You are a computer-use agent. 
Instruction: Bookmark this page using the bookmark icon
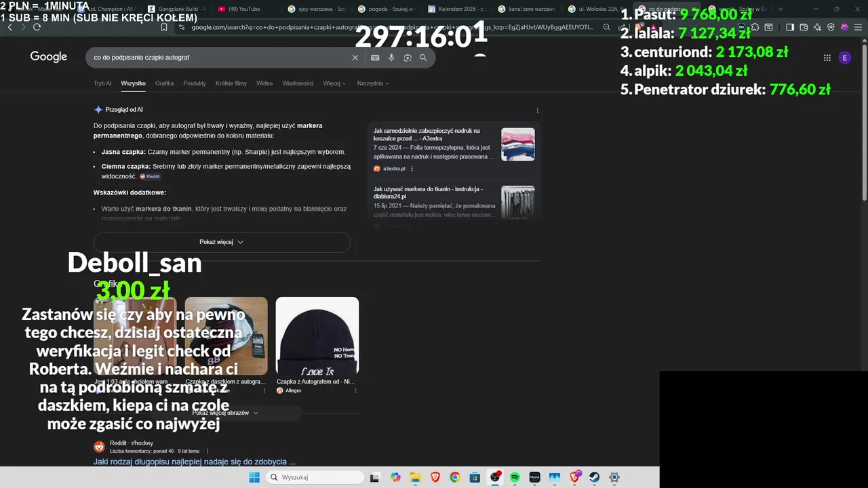click(x=163, y=27)
